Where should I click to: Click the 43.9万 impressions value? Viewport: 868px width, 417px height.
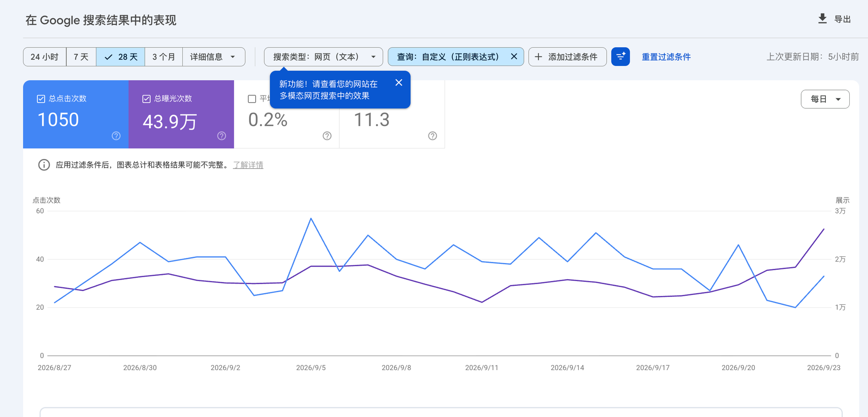coord(170,122)
